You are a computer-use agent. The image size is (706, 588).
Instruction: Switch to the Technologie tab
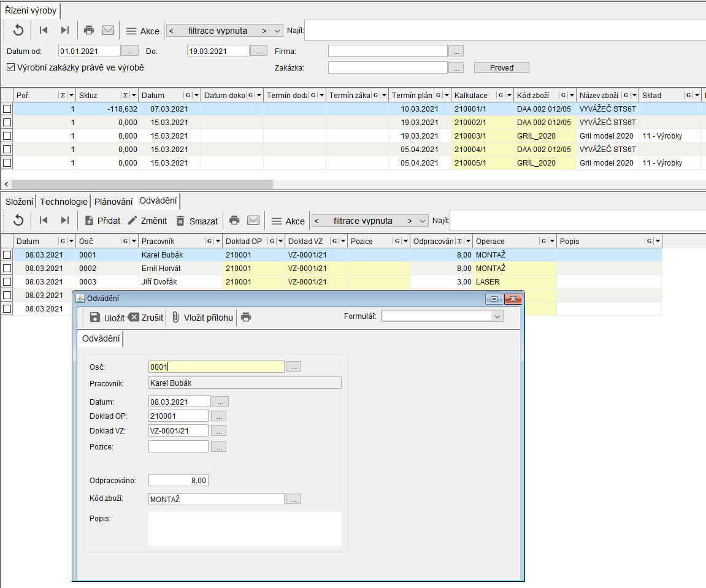point(64,202)
